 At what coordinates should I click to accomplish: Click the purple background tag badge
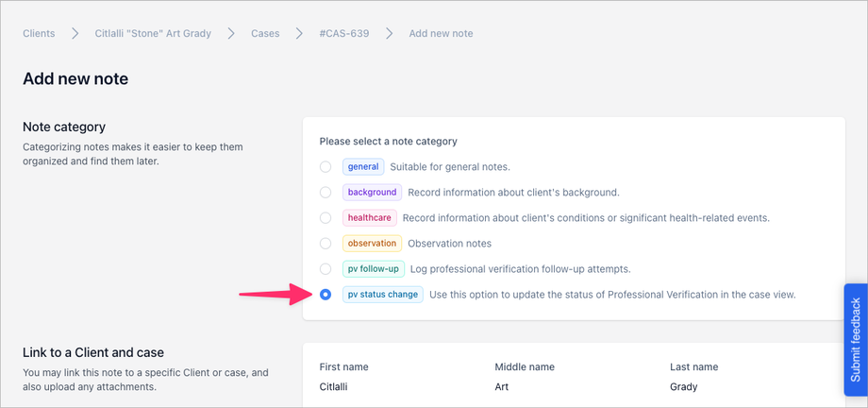click(x=372, y=193)
